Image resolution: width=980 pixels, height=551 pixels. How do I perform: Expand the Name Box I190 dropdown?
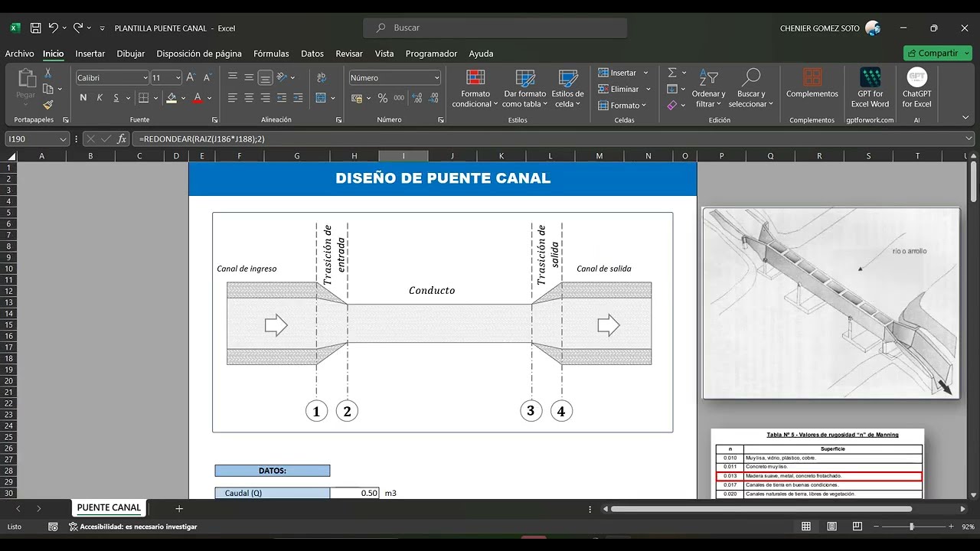coord(64,139)
